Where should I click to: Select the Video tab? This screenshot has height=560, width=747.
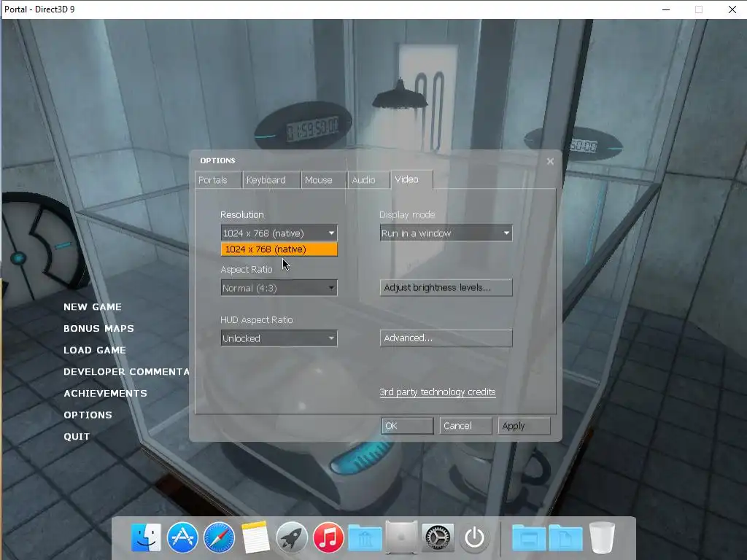pyautogui.click(x=411, y=179)
